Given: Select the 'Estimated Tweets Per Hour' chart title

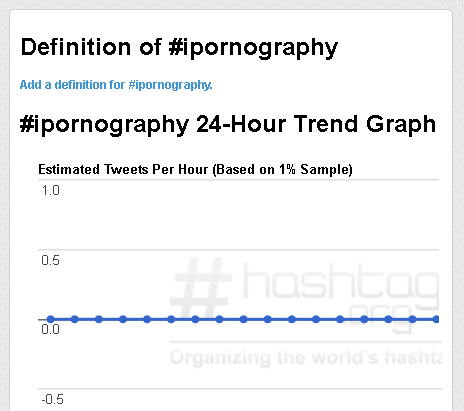Looking at the screenshot, I should (195, 169).
